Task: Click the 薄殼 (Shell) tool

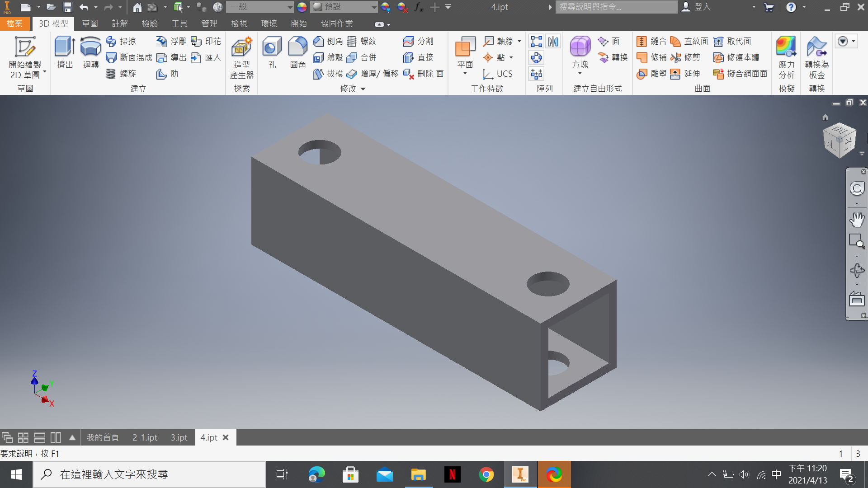Action: 328,57
